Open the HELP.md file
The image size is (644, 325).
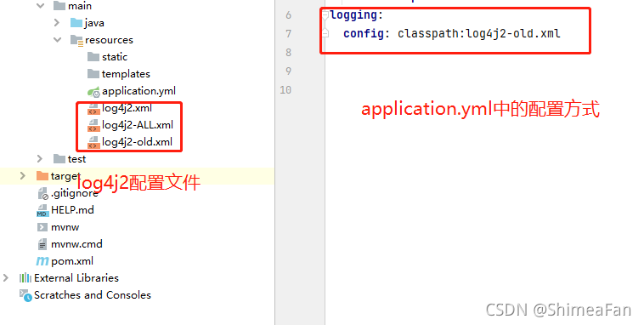point(72,210)
